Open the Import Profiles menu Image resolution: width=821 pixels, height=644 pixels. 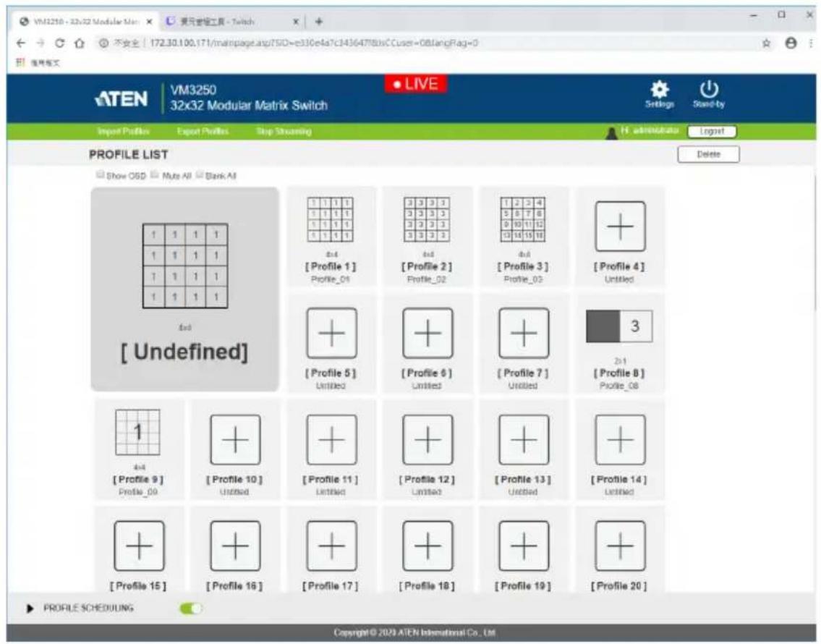[x=123, y=132]
